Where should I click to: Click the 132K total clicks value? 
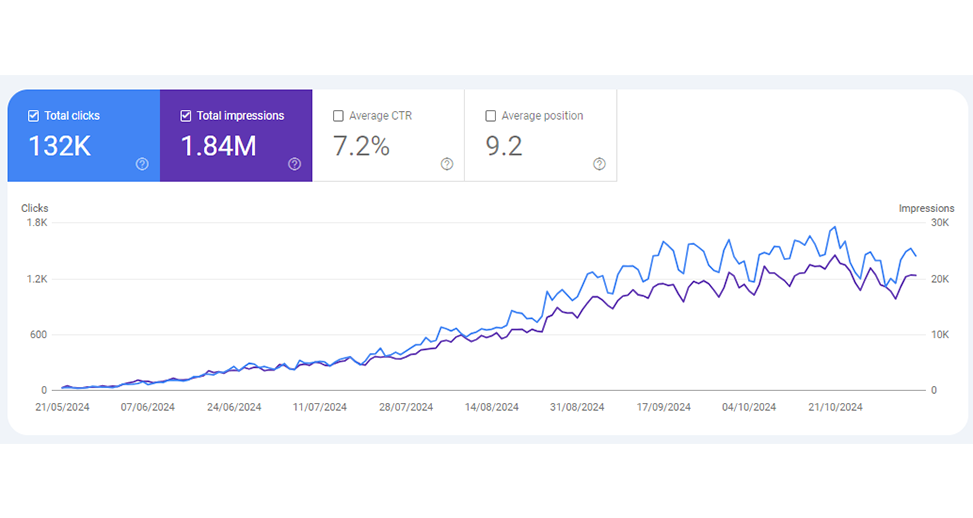click(x=60, y=147)
